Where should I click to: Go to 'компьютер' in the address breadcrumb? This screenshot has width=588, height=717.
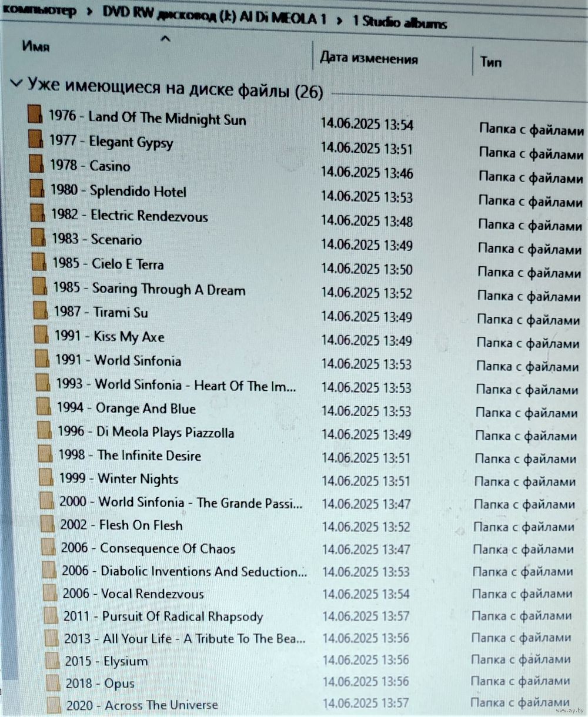(x=39, y=10)
